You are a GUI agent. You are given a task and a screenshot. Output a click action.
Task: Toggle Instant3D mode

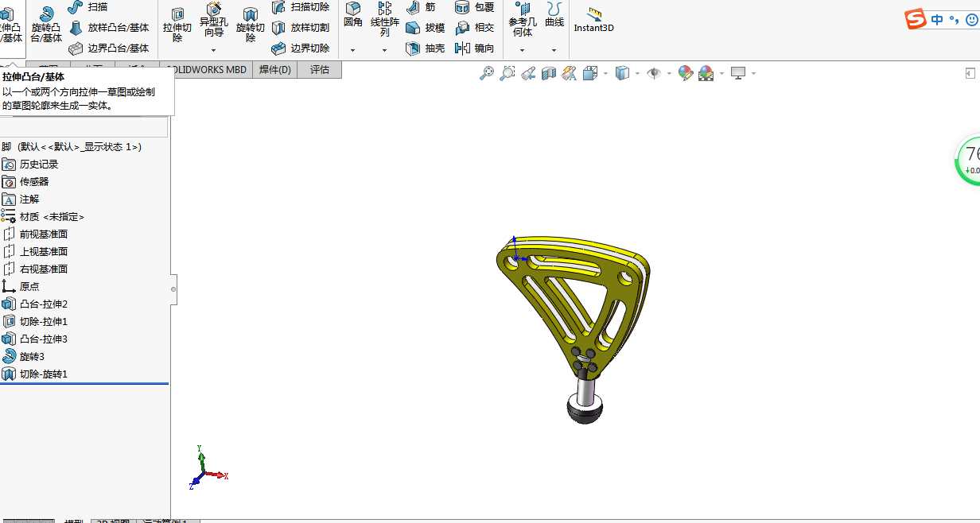point(594,20)
